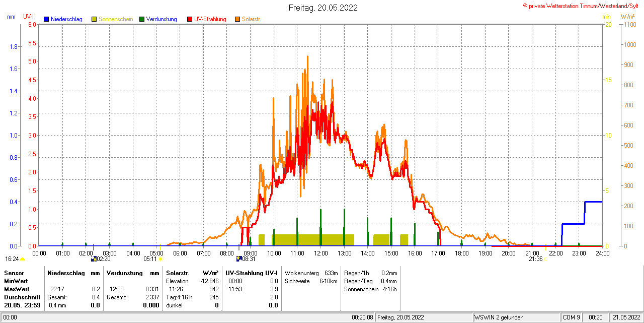The width and height of the screenshot is (644, 323).
Task: Click the Sichtweite 6-10km entry
Action: (311, 281)
